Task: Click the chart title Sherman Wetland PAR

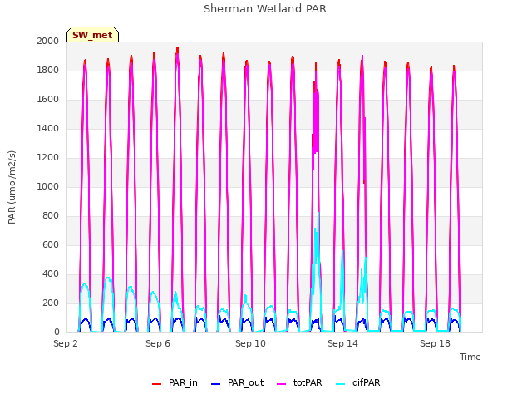Action: click(x=265, y=9)
